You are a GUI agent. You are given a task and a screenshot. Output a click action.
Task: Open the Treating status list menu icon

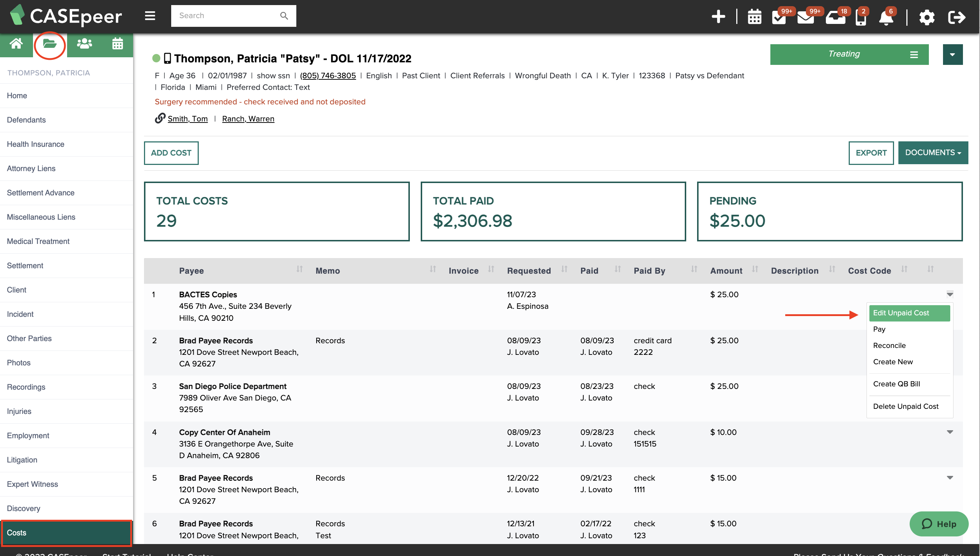click(914, 55)
